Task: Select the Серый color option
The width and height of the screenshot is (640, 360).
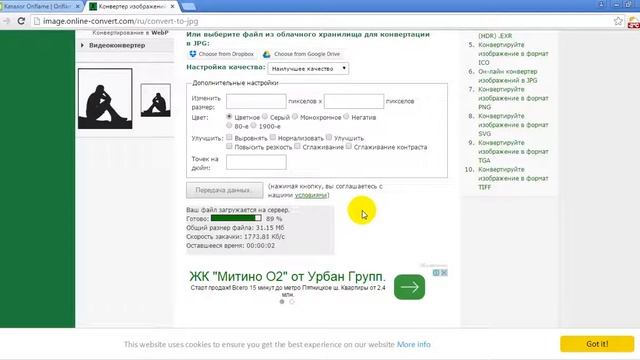Action: (x=265, y=117)
